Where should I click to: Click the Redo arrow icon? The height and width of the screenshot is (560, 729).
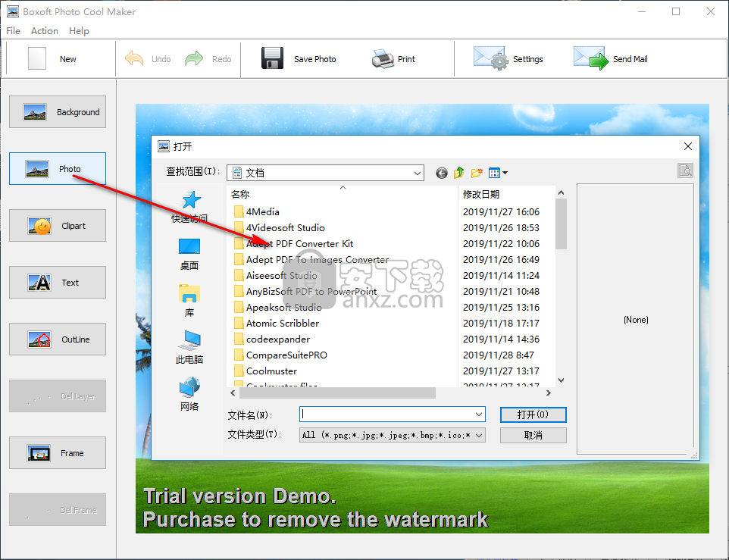194,58
